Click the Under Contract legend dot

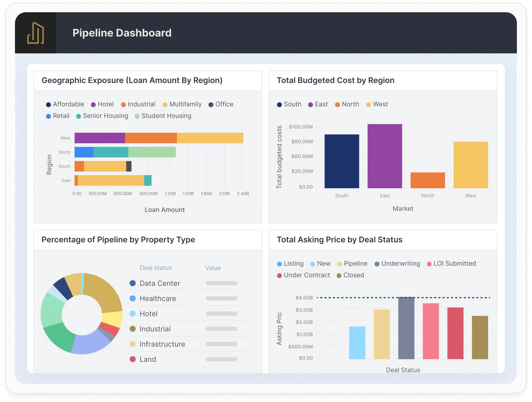(x=279, y=276)
